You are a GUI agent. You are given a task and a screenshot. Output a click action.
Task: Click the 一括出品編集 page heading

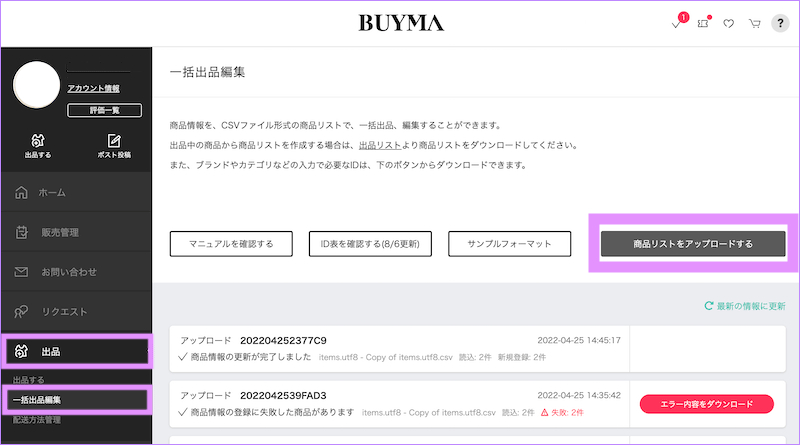[x=208, y=72]
